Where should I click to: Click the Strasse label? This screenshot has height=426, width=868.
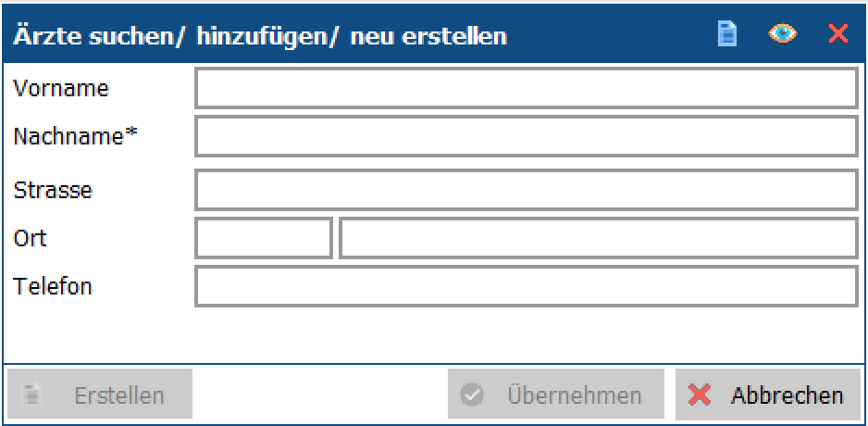53,190
